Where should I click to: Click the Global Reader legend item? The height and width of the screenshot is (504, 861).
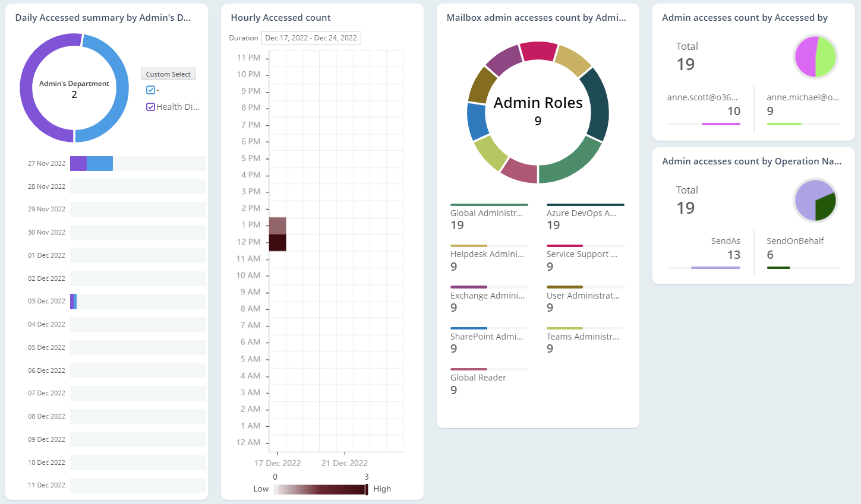coord(478,378)
